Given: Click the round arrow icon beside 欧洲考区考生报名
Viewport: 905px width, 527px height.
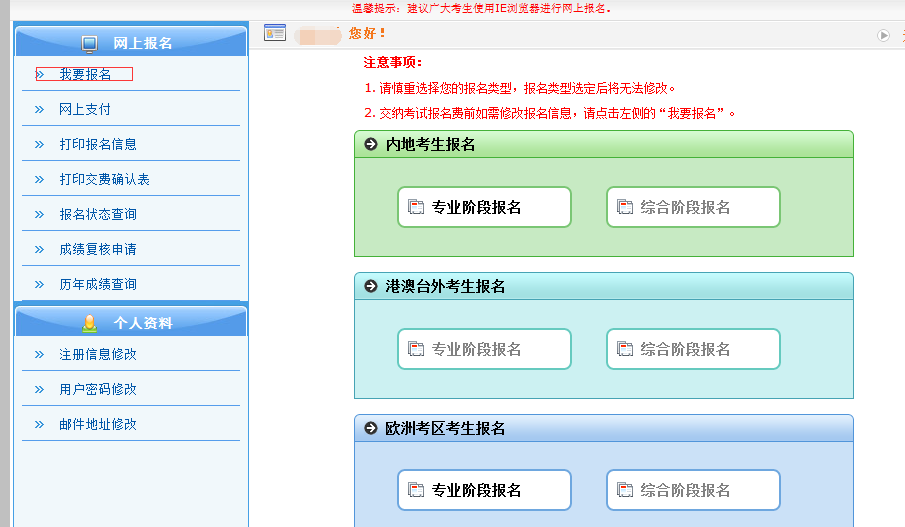Looking at the screenshot, I should coord(371,429).
